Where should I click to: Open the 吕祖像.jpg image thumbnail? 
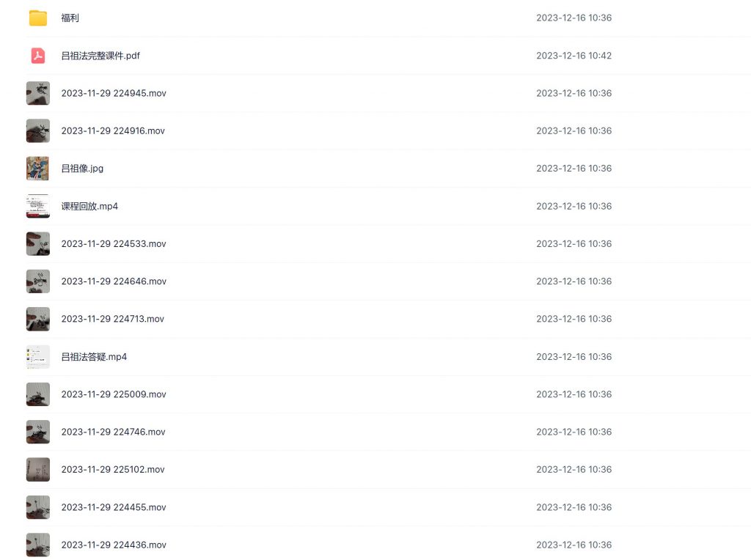(x=38, y=169)
